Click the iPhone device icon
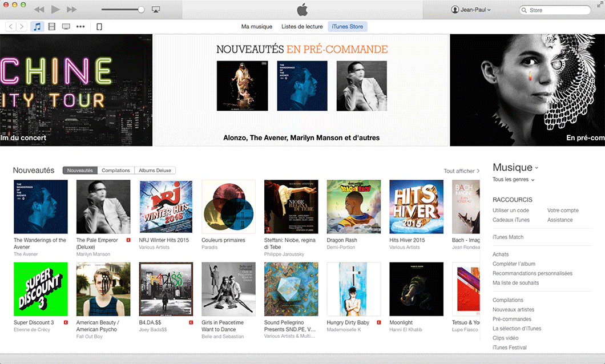 point(99,27)
